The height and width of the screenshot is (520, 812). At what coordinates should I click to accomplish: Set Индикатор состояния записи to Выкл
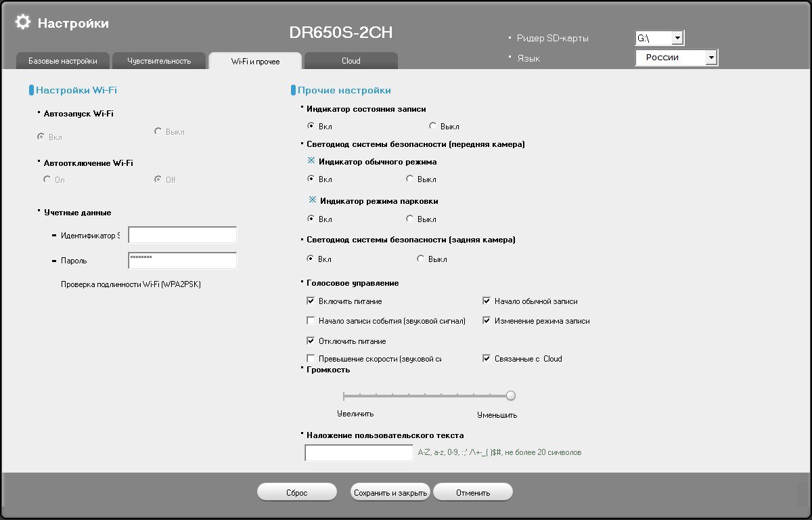point(432,126)
